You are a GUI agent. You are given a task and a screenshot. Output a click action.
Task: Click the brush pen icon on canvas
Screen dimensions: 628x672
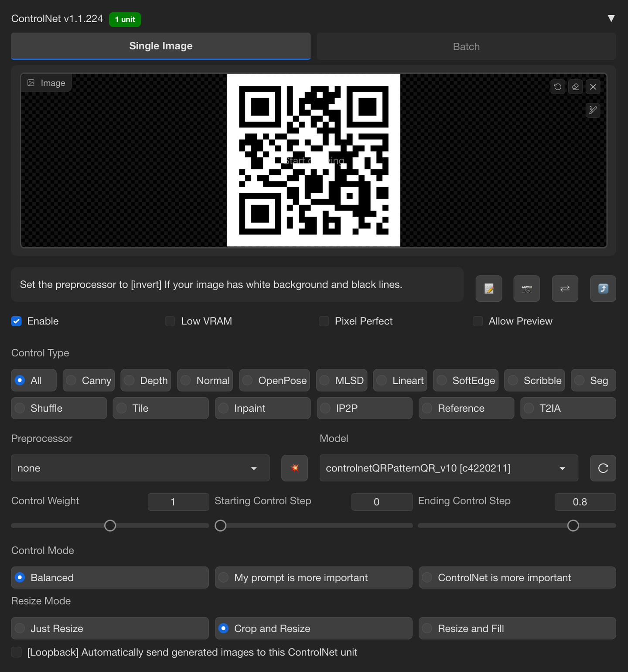593,110
